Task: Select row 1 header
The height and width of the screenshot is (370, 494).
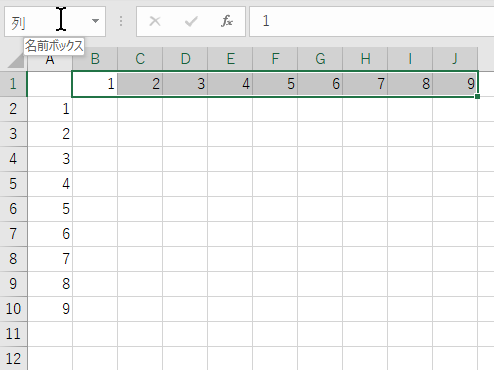Action: [x=13, y=84]
